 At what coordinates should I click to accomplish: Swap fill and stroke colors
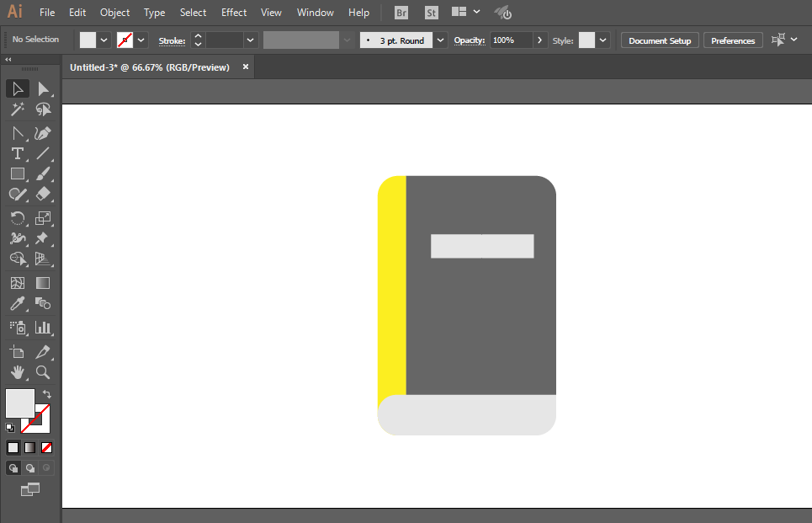point(46,394)
